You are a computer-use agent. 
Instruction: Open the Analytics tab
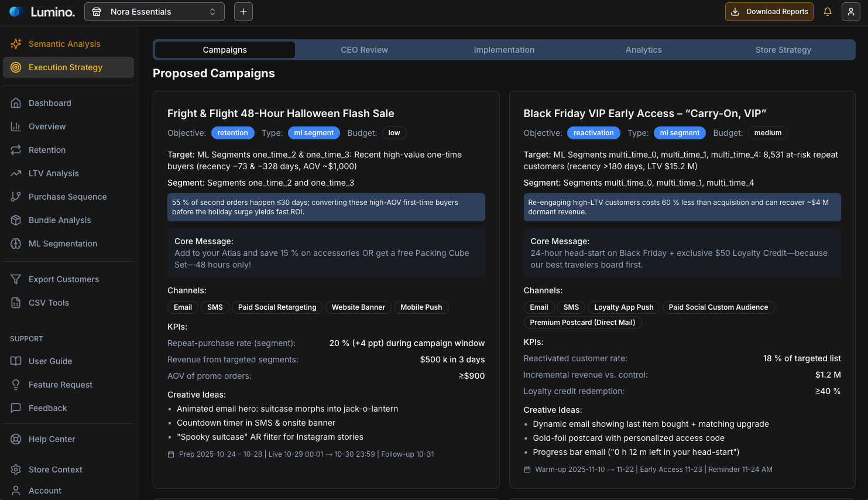point(643,50)
